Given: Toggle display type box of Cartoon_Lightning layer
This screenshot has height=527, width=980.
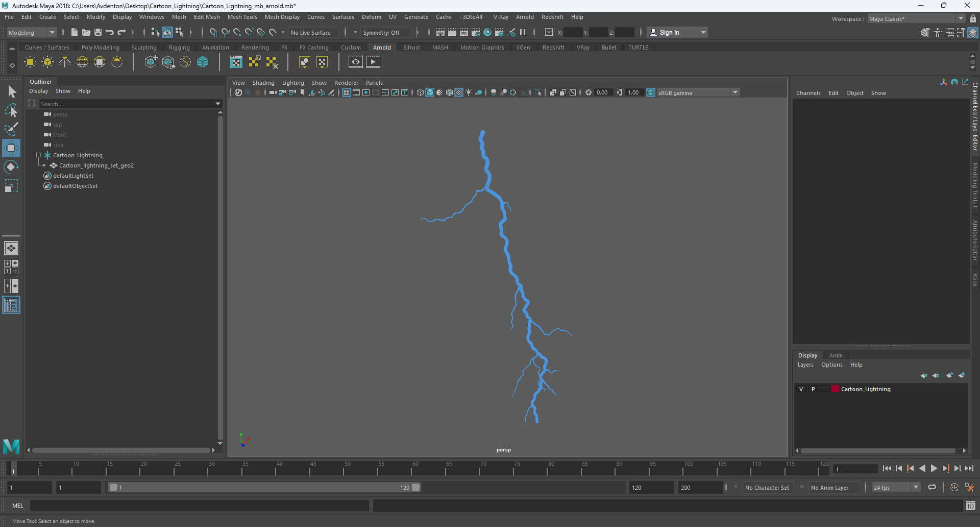Looking at the screenshot, I should coord(825,389).
